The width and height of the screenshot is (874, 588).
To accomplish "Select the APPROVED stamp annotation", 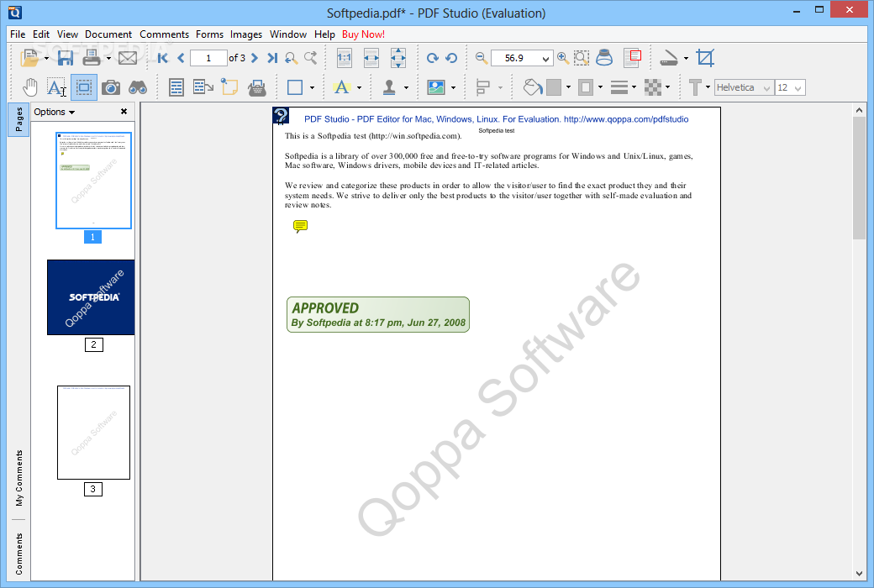I will tap(378, 315).
